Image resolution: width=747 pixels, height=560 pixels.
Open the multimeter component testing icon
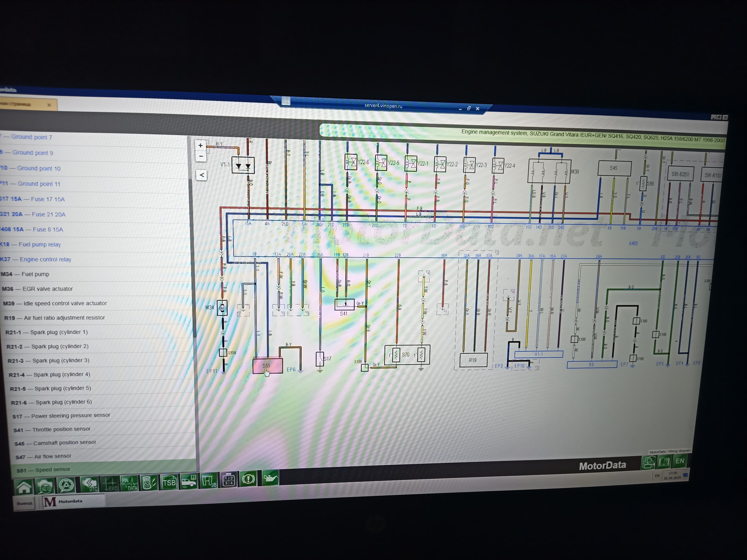pyautogui.click(x=149, y=483)
